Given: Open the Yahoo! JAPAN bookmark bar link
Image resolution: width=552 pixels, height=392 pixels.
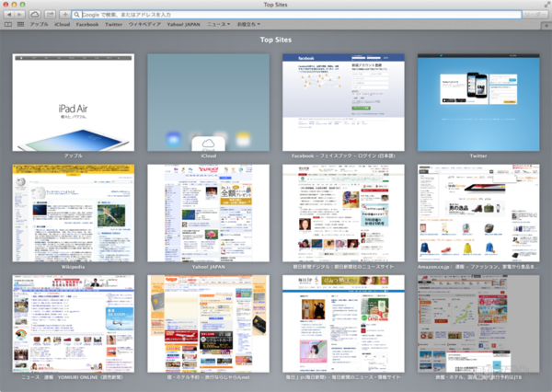Looking at the screenshot, I should point(184,25).
